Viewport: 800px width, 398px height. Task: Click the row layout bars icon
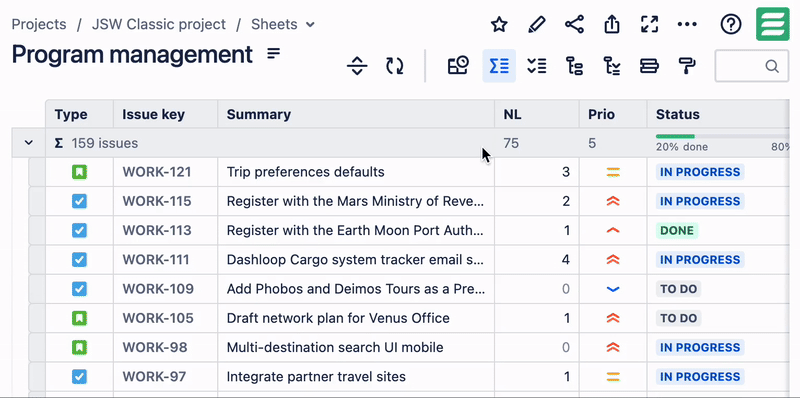[x=649, y=66]
